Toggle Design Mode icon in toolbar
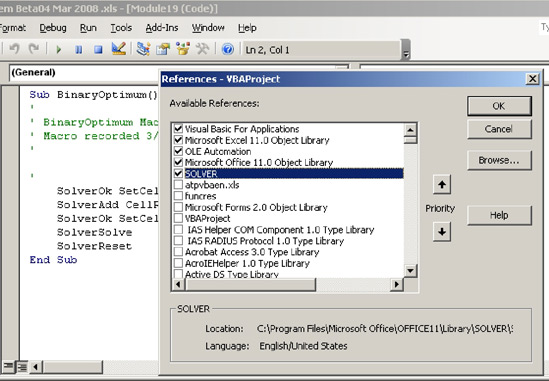Viewport: 549px width, 381px height. pos(119,49)
